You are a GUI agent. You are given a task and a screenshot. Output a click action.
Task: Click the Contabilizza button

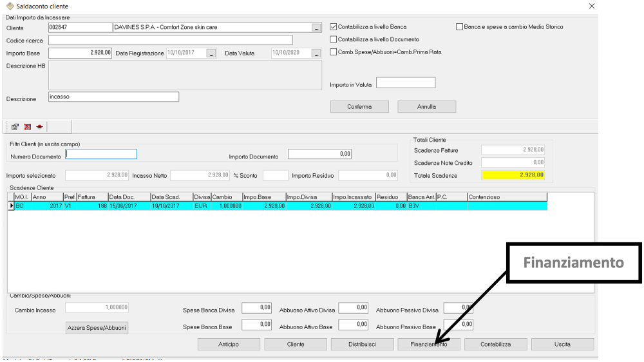pyautogui.click(x=495, y=344)
